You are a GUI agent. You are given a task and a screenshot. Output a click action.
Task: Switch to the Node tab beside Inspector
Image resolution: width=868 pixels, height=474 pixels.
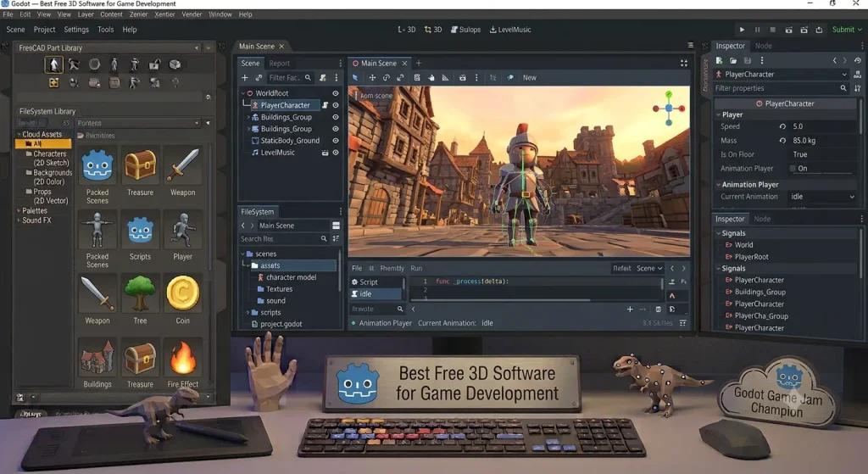coord(764,46)
